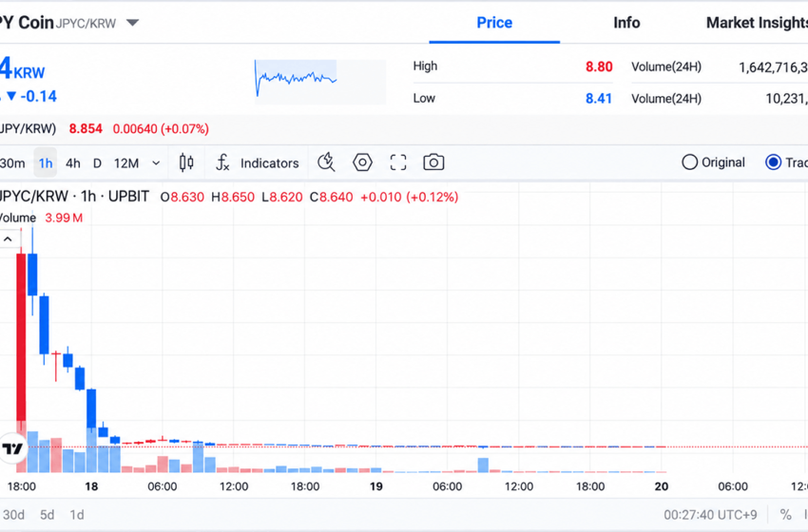This screenshot has height=532, width=808.
Task: Select the 30d date range
Action: tap(13, 515)
